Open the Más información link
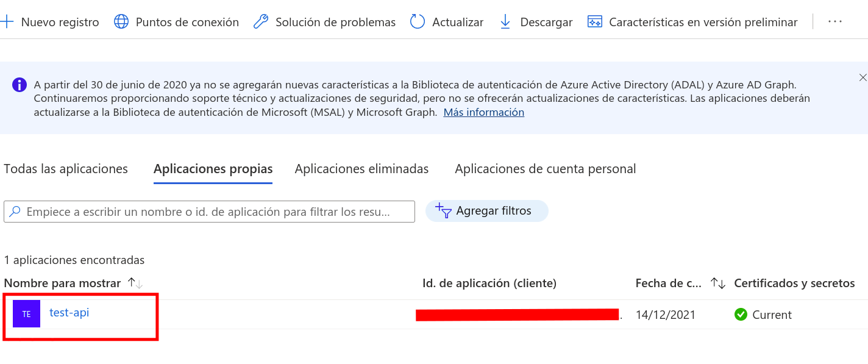868x364 pixels. [484, 112]
